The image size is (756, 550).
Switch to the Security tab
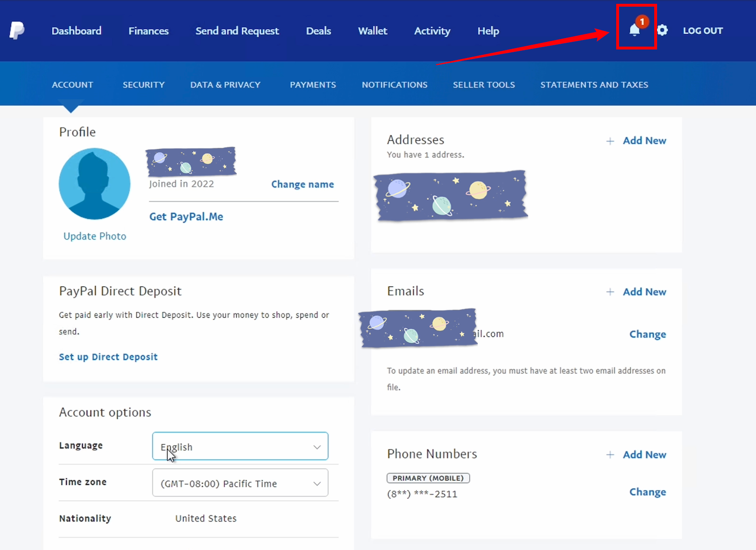(144, 85)
